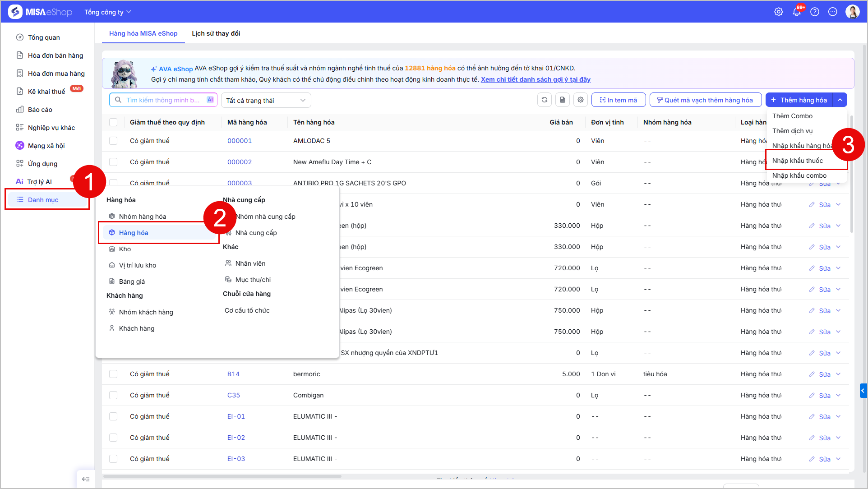Open Cơ cấu tổ chức entry
This screenshot has height=489, width=868.
point(247,310)
